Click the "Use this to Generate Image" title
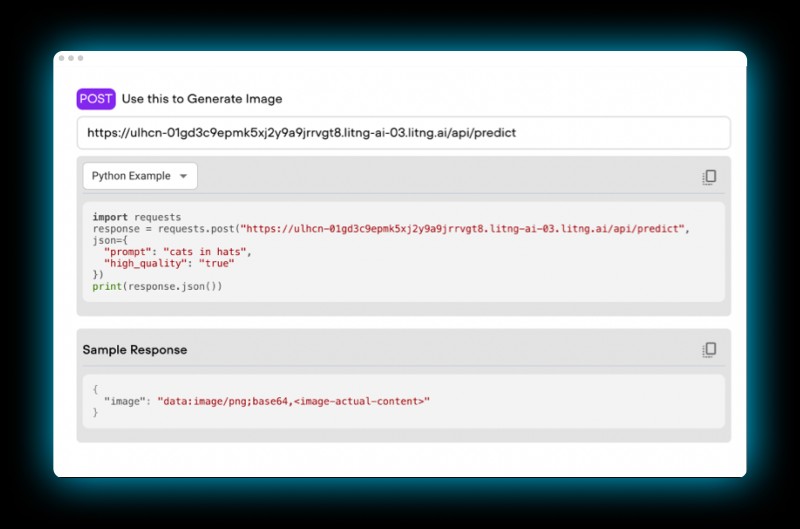 [x=202, y=99]
